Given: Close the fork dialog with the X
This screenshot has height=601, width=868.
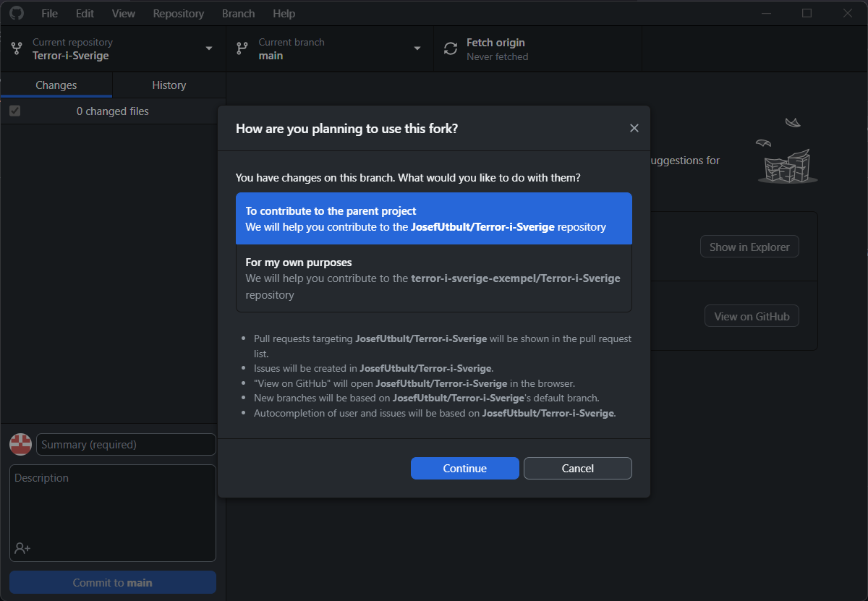Looking at the screenshot, I should [634, 128].
